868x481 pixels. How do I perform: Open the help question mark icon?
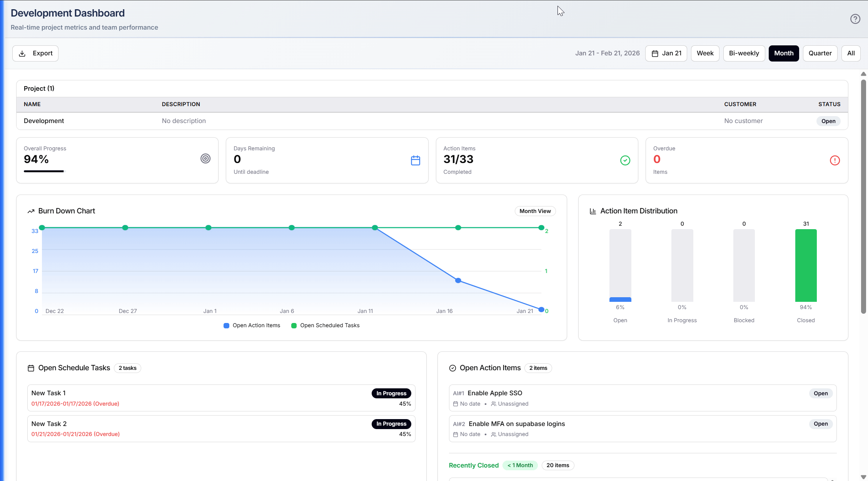pyautogui.click(x=855, y=19)
